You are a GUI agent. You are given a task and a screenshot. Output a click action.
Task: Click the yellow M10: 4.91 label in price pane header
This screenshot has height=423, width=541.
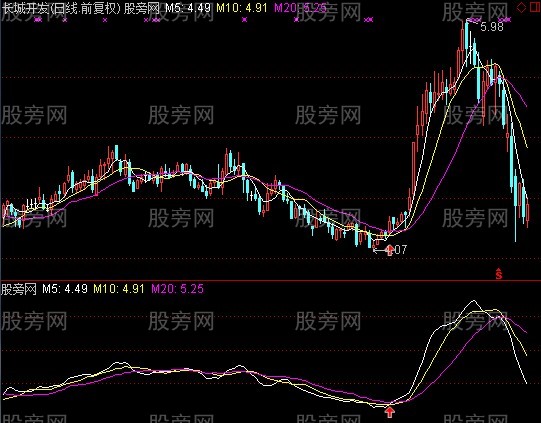coord(242,8)
